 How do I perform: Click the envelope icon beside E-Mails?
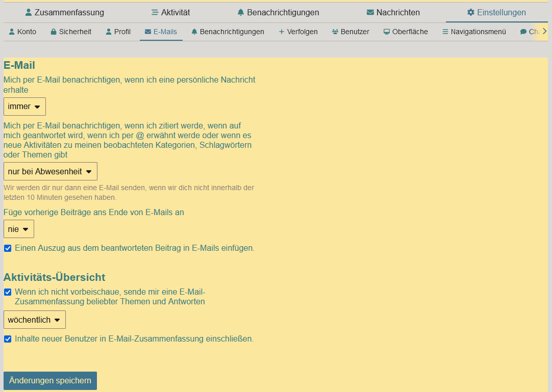coord(148,32)
